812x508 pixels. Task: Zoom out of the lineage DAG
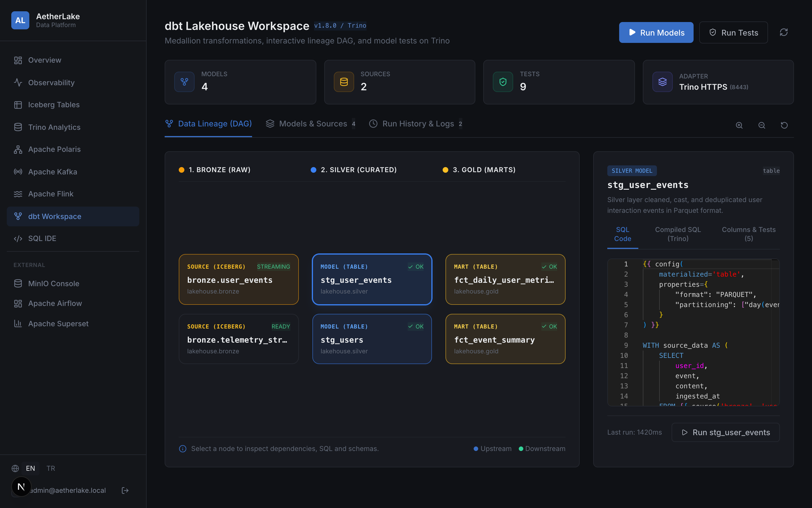coord(762,125)
